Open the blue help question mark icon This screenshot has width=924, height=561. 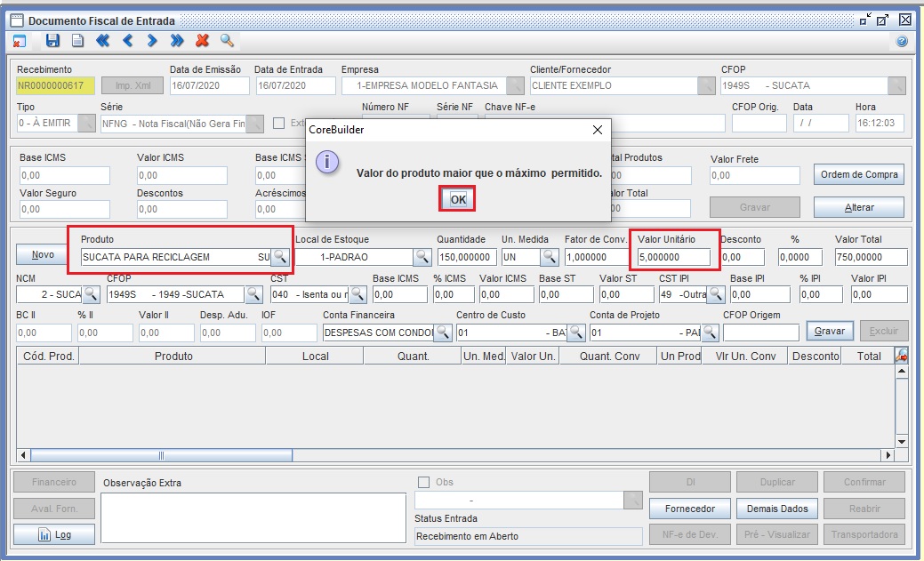coord(902,41)
